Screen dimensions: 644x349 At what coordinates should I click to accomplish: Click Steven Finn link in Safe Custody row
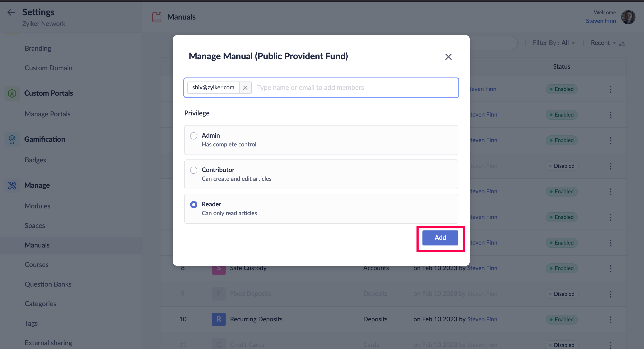[482, 268]
